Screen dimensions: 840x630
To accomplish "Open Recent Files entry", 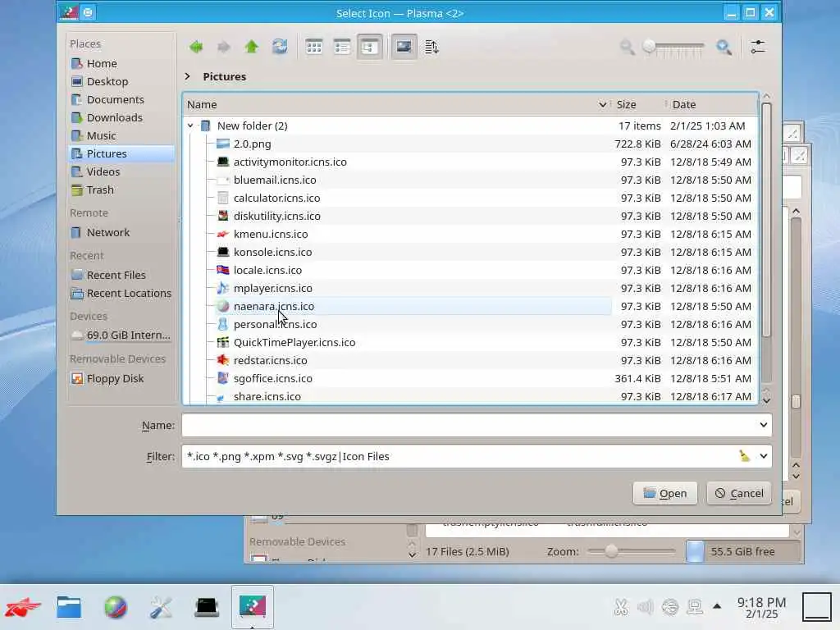I will coord(121,275).
